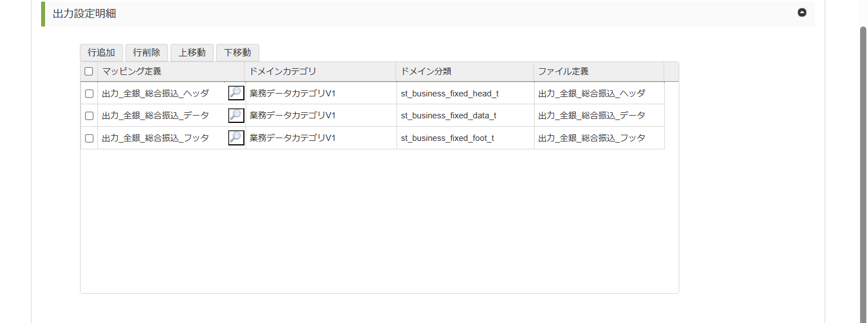Click the vertical page scrollbar

pos(863,169)
